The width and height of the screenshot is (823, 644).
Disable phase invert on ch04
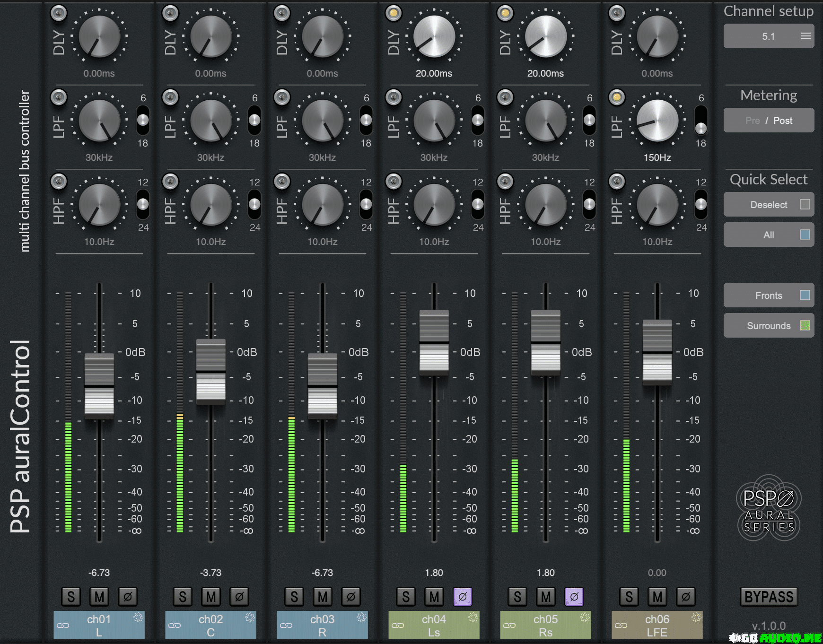(x=463, y=597)
